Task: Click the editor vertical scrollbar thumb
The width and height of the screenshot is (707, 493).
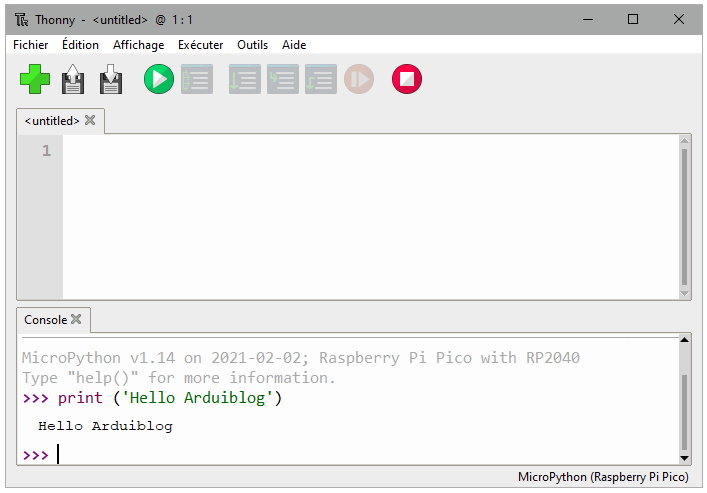Action: [684, 217]
